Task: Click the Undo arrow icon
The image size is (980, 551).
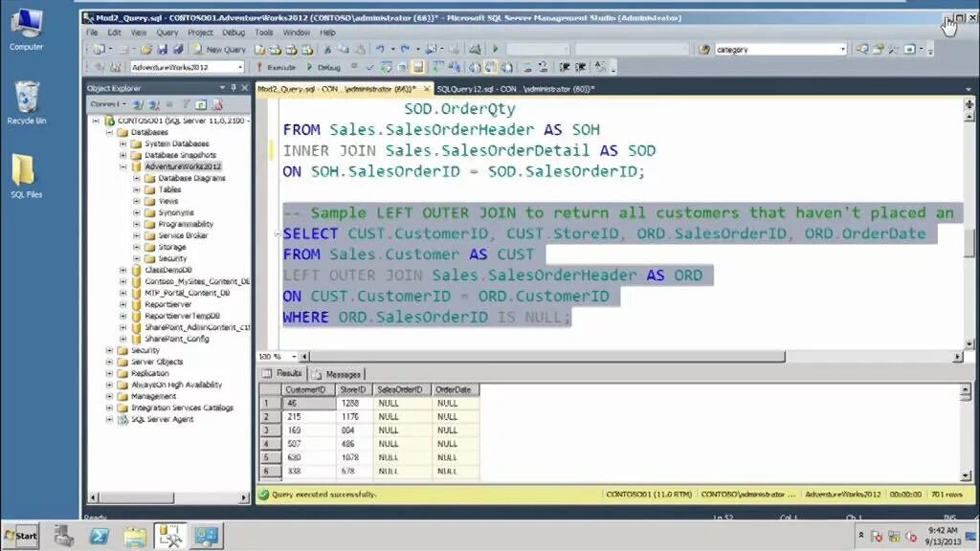Action: (x=380, y=49)
